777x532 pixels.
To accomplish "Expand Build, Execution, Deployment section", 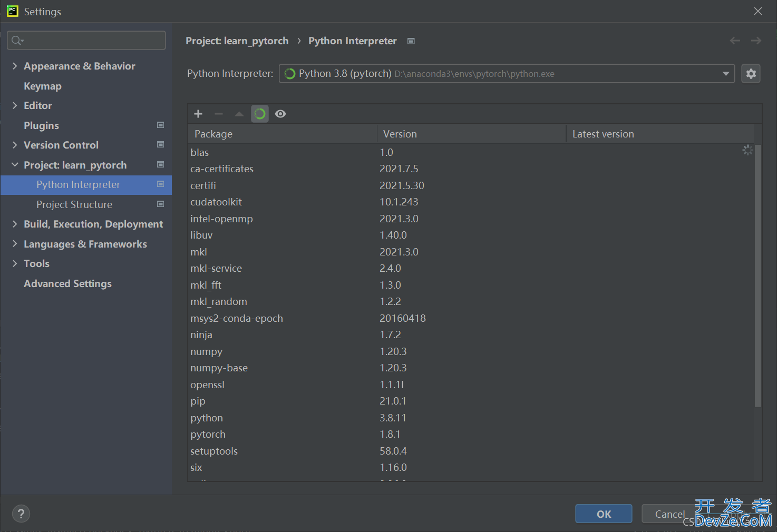I will coord(15,224).
